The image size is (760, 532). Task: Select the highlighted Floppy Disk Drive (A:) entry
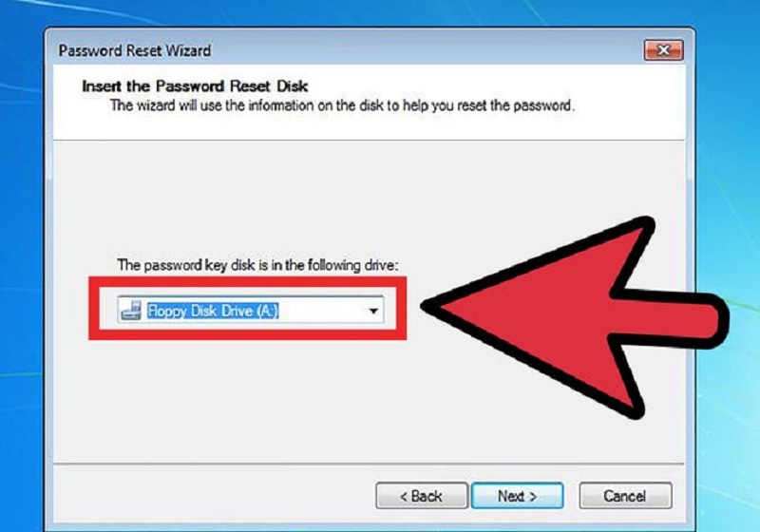213,311
